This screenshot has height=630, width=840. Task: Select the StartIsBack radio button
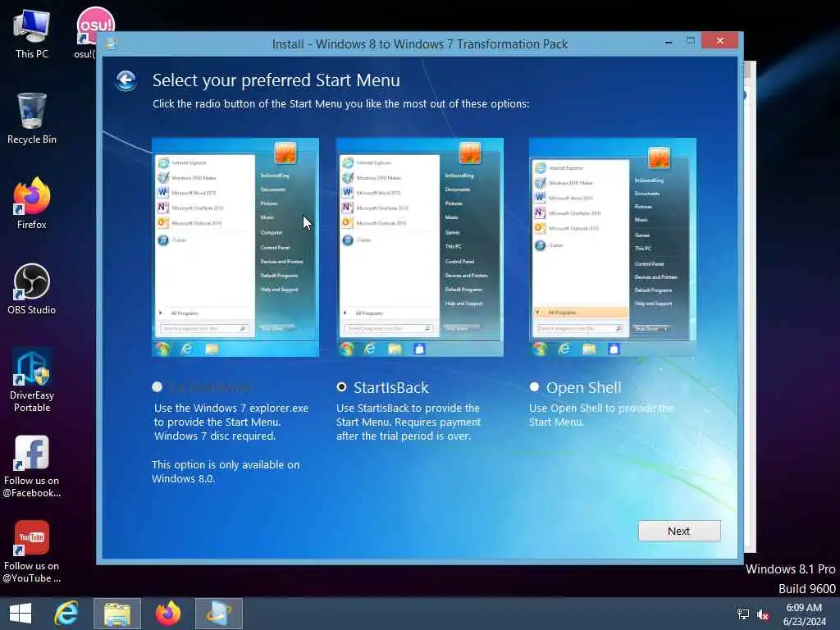(341, 387)
